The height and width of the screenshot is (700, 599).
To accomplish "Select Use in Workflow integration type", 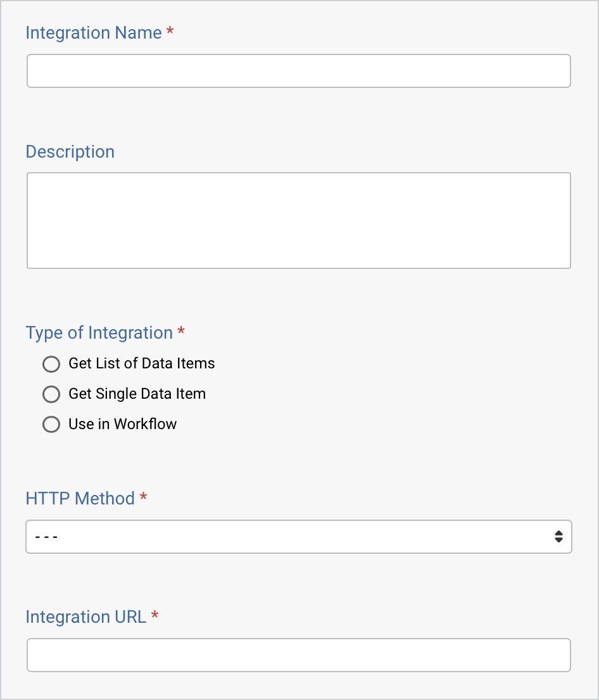I will click(51, 424).
